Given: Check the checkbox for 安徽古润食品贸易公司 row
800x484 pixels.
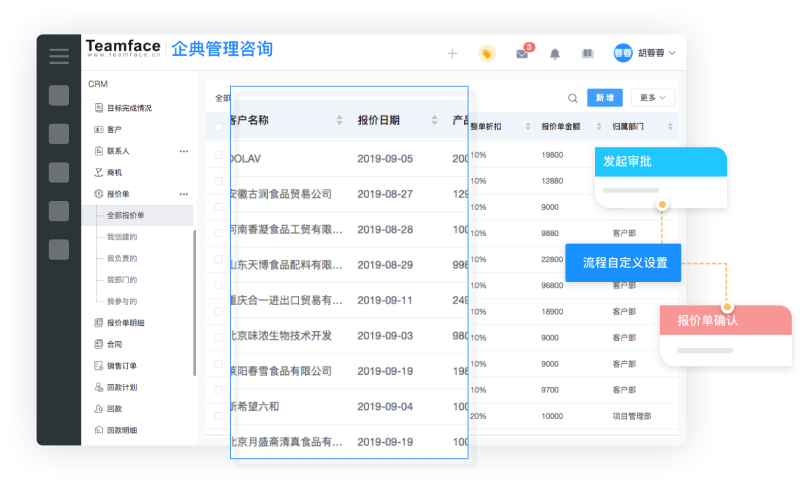Looking at the screenshot, I should pos(219,181).
